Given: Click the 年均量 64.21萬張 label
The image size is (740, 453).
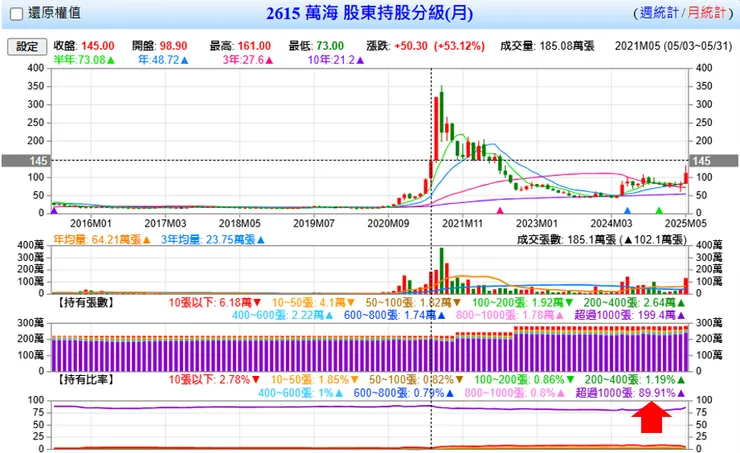Looking at the screenshot, I should 101,239.
